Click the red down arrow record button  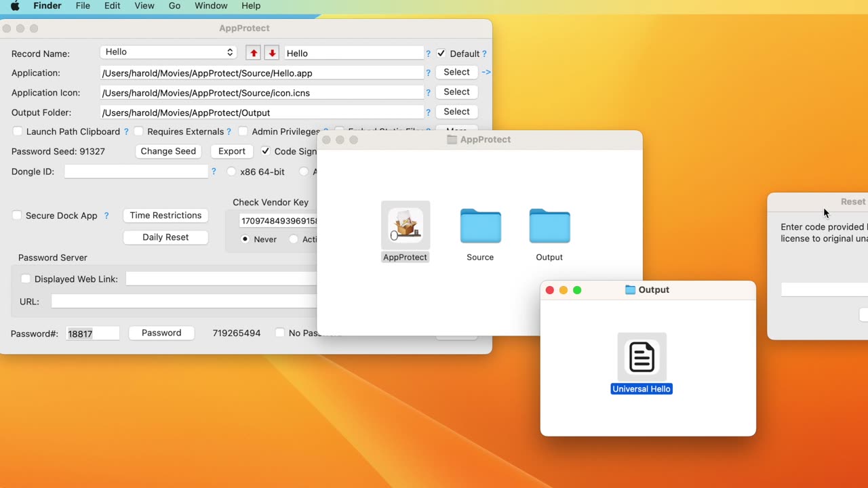(x=272, y=53)
